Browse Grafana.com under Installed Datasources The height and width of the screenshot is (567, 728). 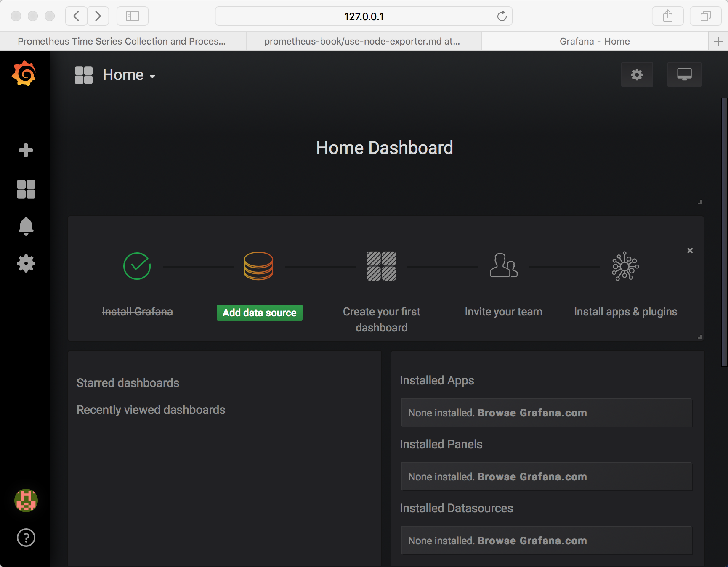click(532, 541)
